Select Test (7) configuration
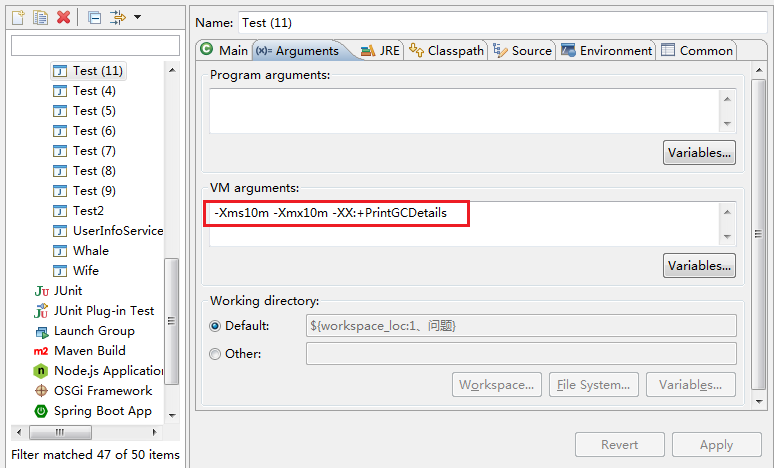 84,151
